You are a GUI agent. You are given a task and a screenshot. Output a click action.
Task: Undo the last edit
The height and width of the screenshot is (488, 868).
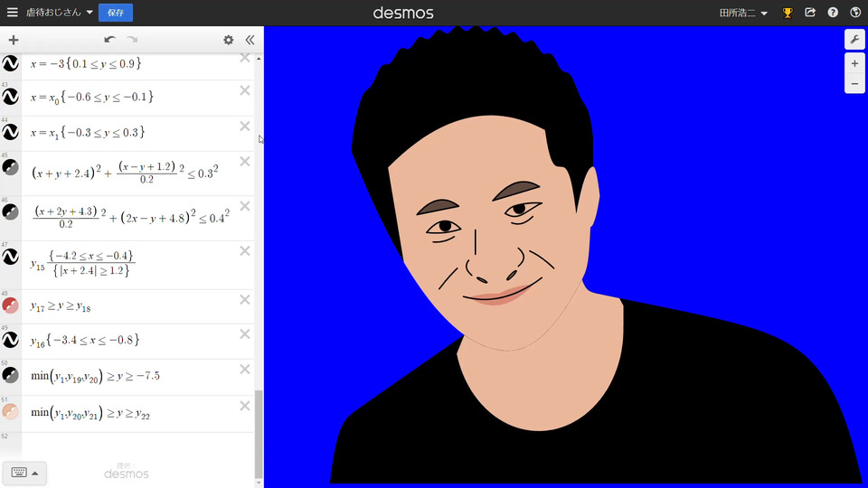[109, 40]
